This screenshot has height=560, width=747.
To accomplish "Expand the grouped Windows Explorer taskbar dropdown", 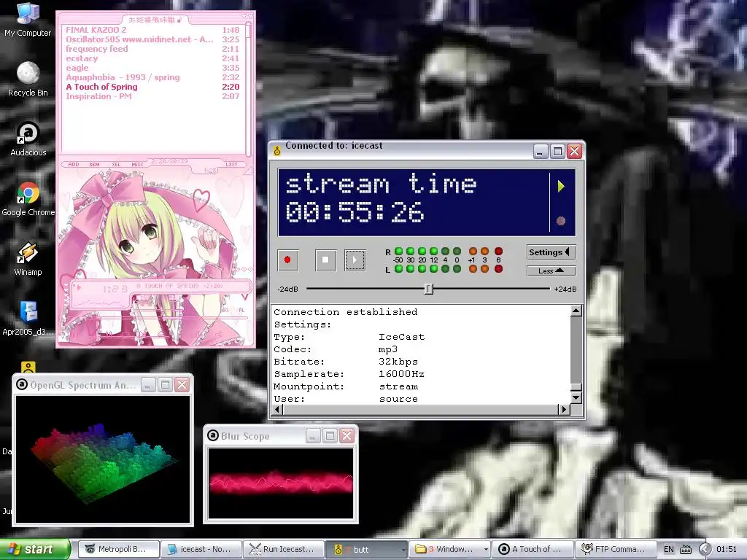I will pos(485,549).
